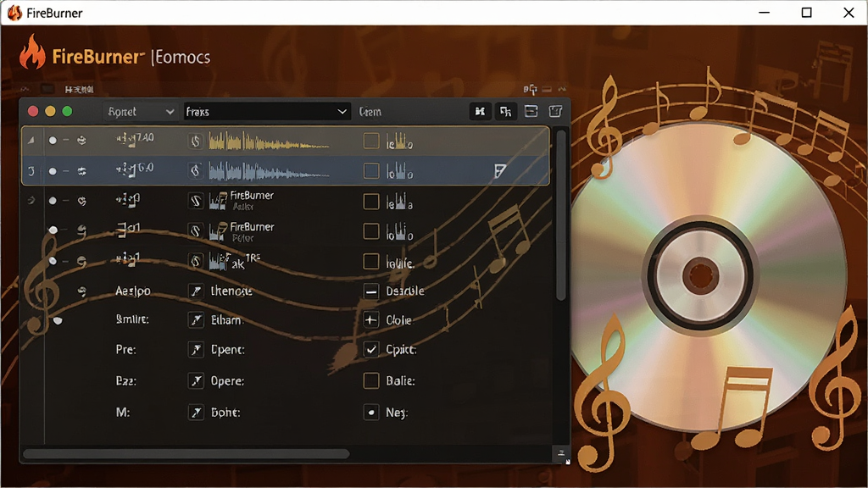The width and height of the screenshot is (868, 488).
Task: Tick the checkbox in the blue waveform row
Action: point(371,171)
